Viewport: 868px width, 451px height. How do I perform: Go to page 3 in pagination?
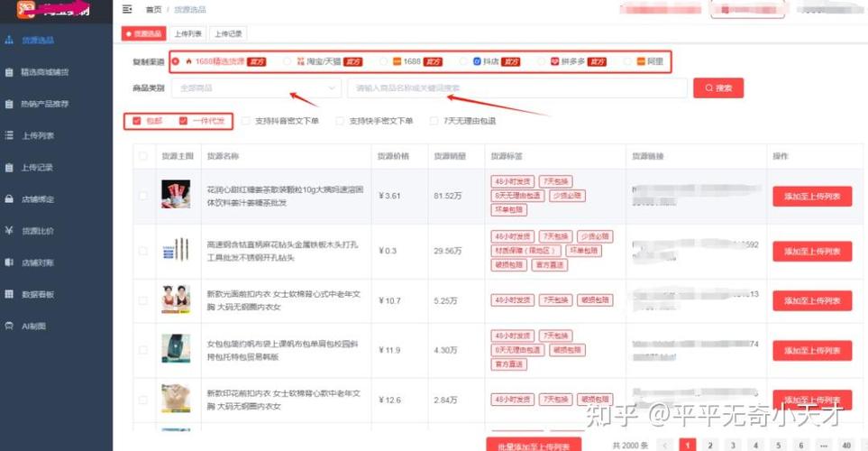[x=733, y=445]
